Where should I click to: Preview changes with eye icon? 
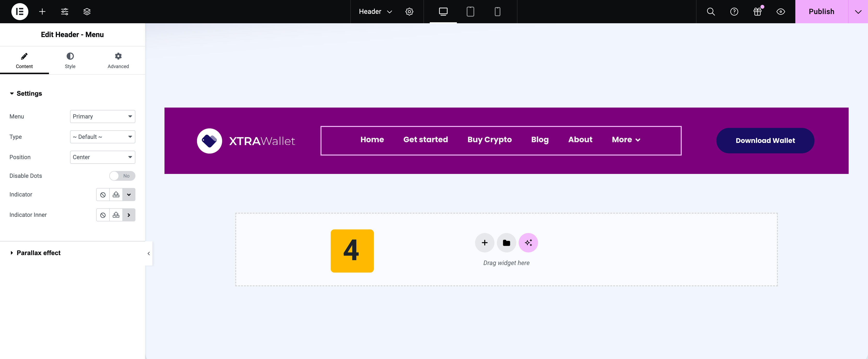coord(780,11)
